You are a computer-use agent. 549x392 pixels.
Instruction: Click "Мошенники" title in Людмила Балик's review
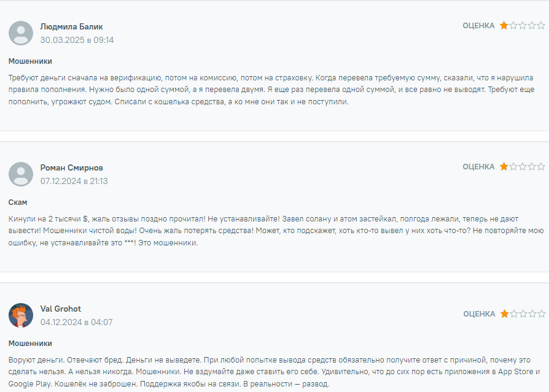click(30, 61)
